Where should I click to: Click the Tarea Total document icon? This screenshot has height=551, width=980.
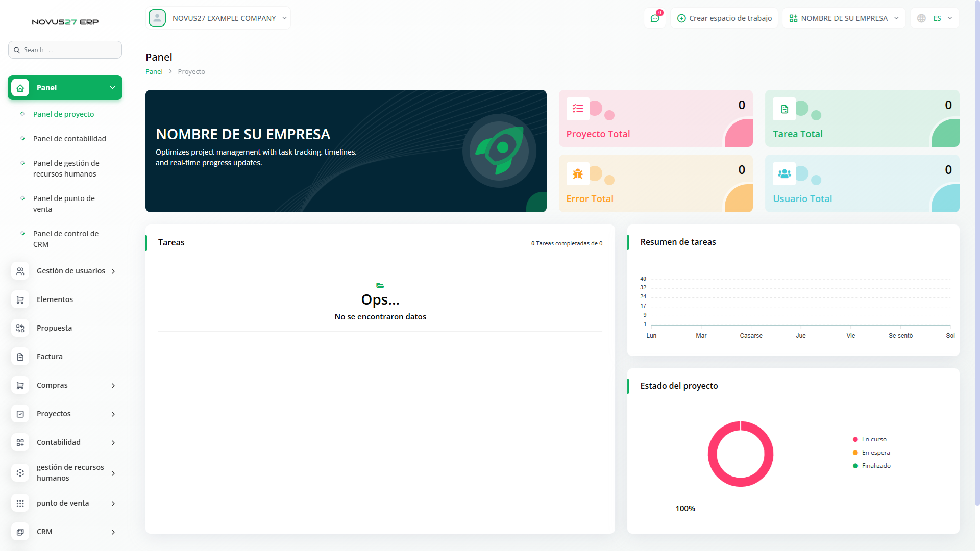click(784, 109)
